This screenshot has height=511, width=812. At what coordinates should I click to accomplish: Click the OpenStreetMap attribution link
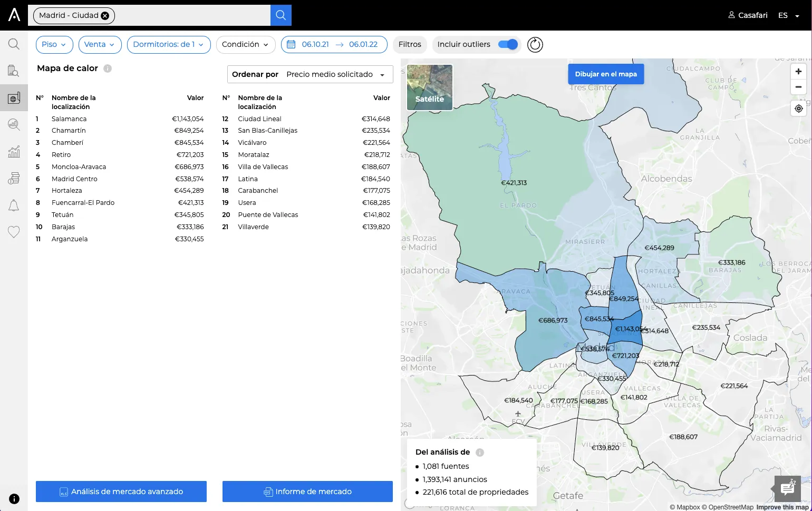(x=728, y=507)
